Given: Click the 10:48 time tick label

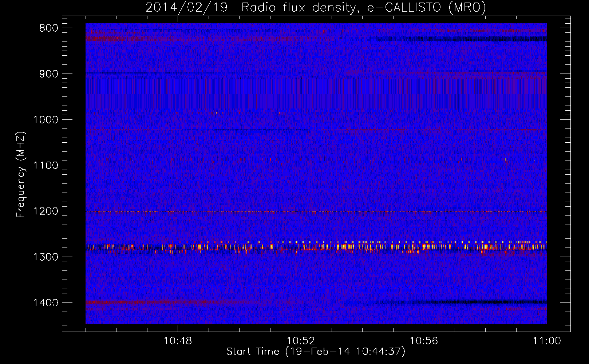Looking at the screenshot, I should click(178, 341).
